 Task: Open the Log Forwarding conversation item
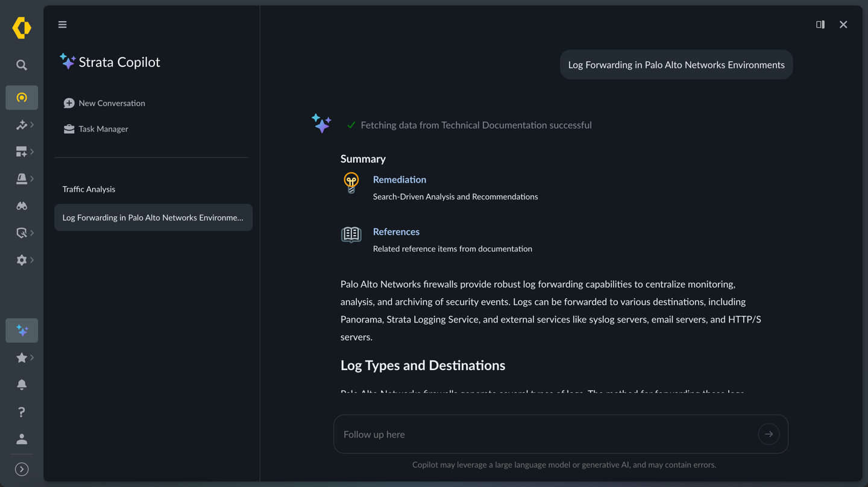[x=153, y=218]
